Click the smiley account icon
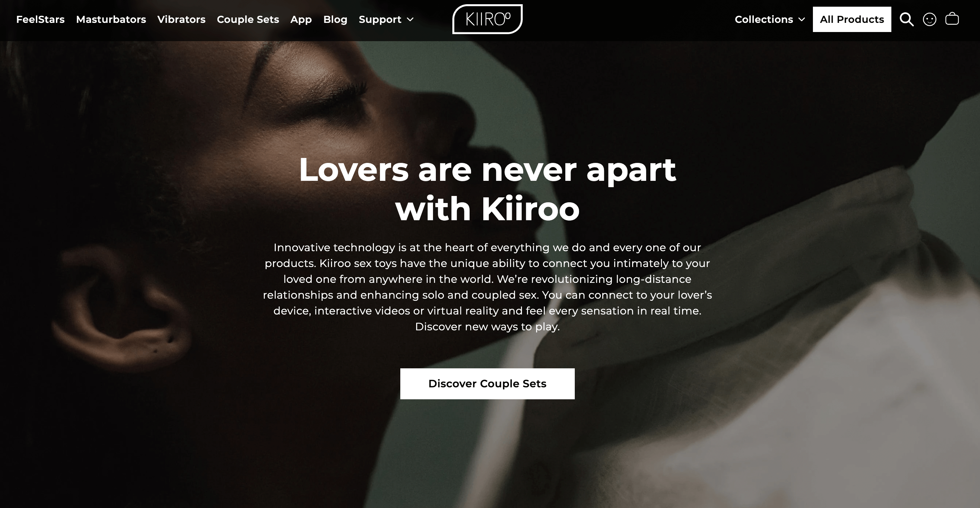 [929, 19]
